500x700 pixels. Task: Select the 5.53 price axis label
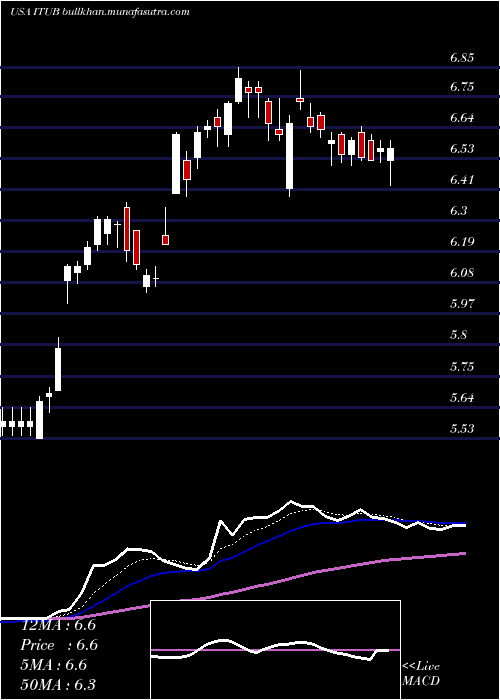(462, 429)
